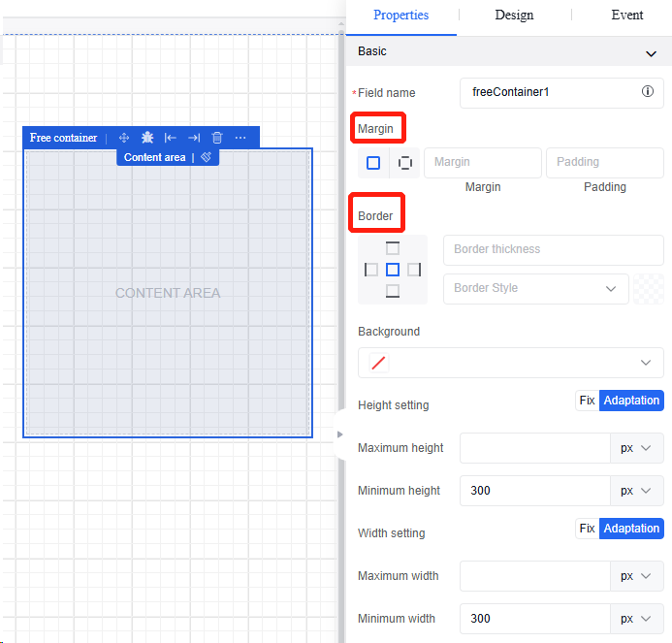The width and height of the screenshot is (672, 643).
Task: Click the border color swatch
Action: [x=649, y=289]
